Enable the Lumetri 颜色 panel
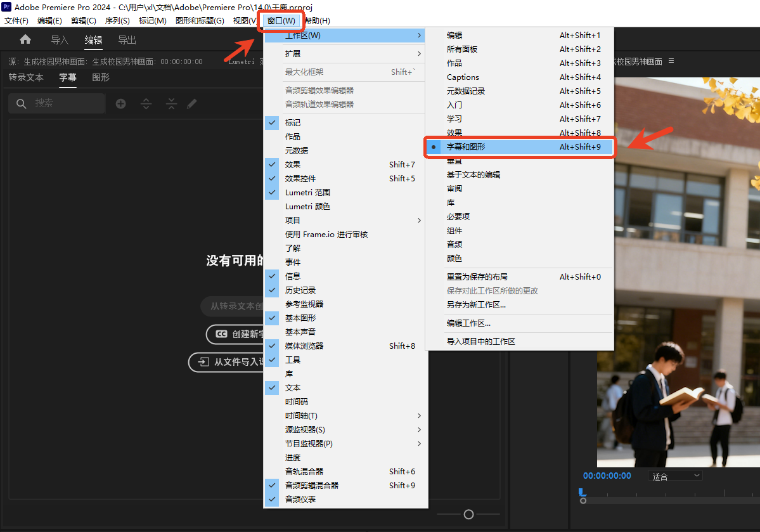The height and width of the screenshot is (532, 760). pos(307,206)
